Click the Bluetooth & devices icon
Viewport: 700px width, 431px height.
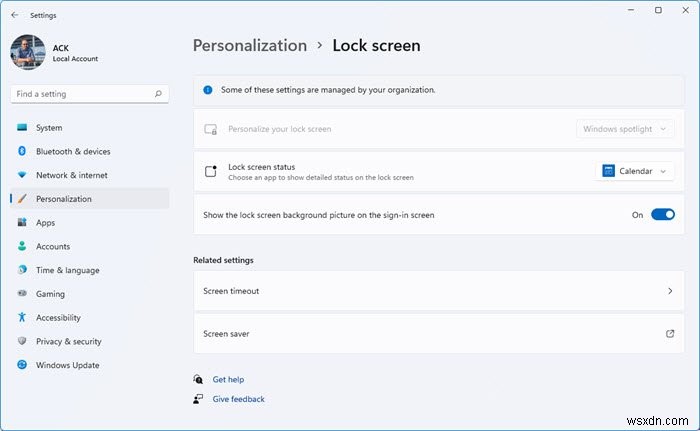pyautogui.click(x=21, y=151)
